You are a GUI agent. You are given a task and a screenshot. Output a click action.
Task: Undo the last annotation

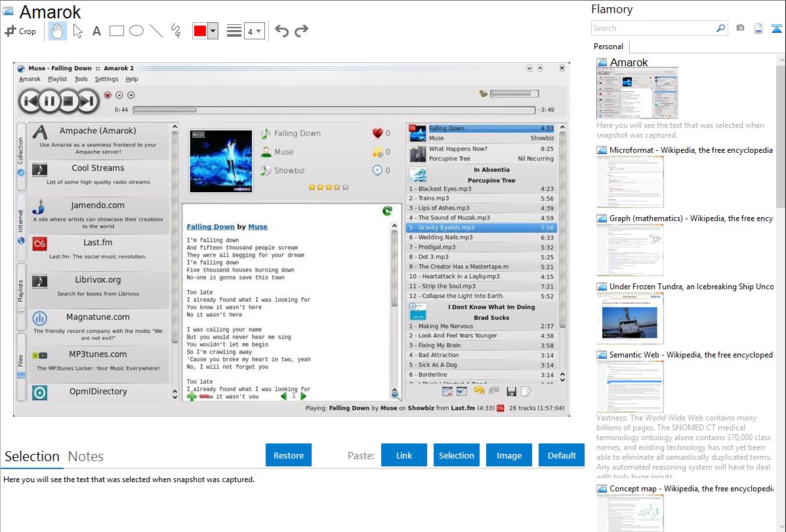coord(281,31)
